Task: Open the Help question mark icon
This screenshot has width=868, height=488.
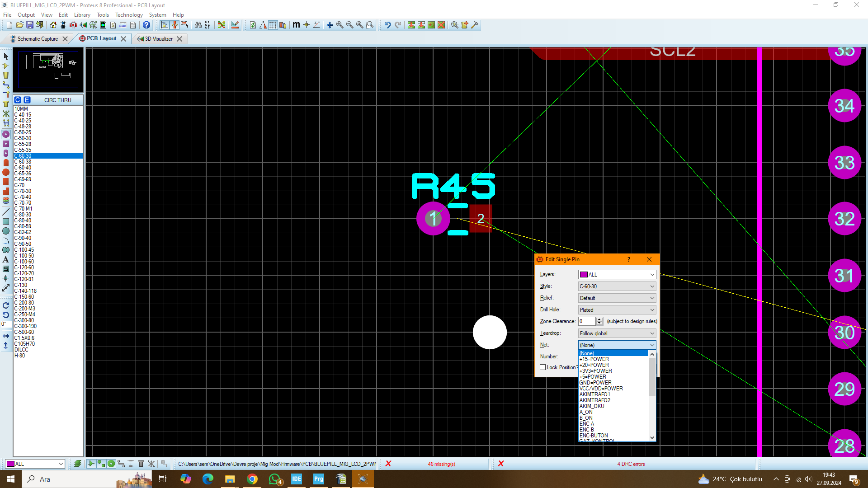Action: pyautogui.click(x=146, y=25)
